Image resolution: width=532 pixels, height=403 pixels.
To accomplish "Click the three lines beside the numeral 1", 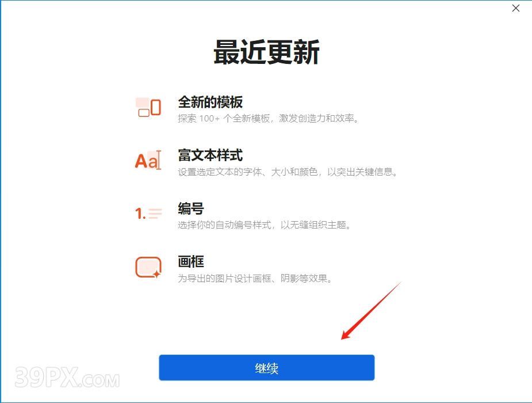I will pyautogui.click(x=155, y=214).
